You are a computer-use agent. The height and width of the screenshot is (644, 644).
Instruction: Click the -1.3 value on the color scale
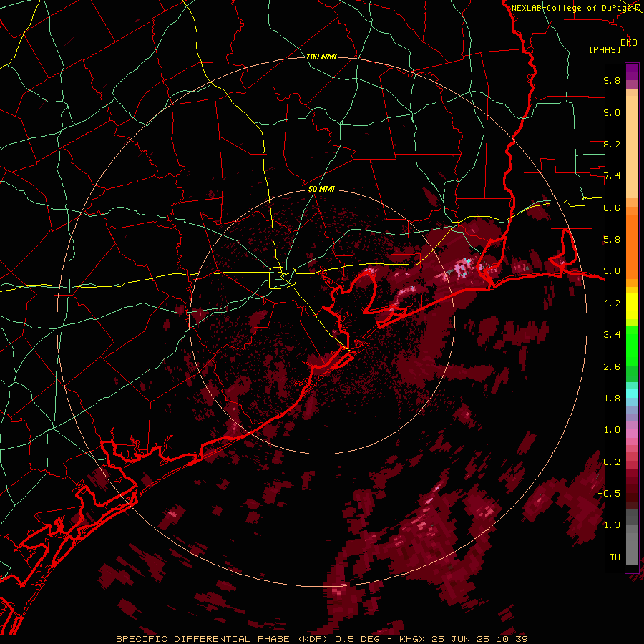(x=609, y=525)
